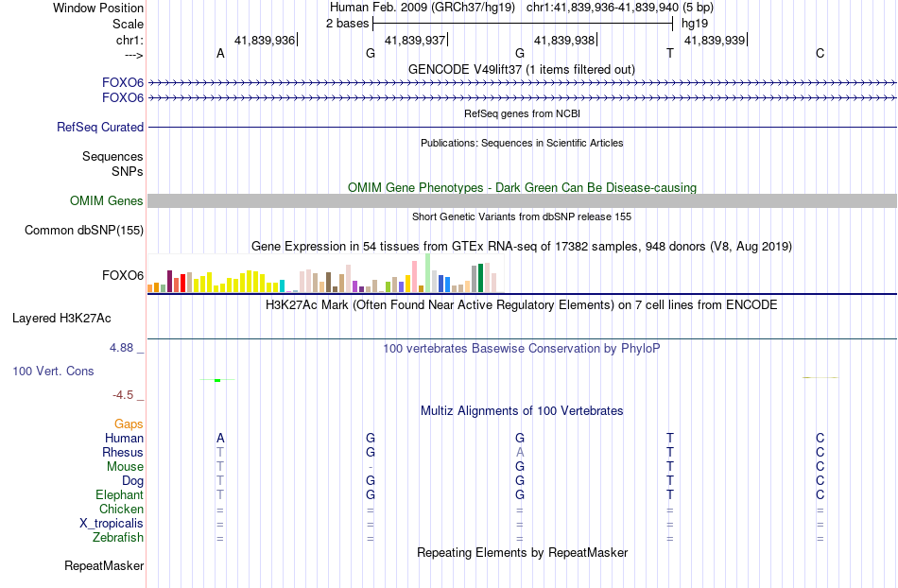This screenshot has height=588, width=898.
Task: Select the Human species label
Action: [124, 438]
